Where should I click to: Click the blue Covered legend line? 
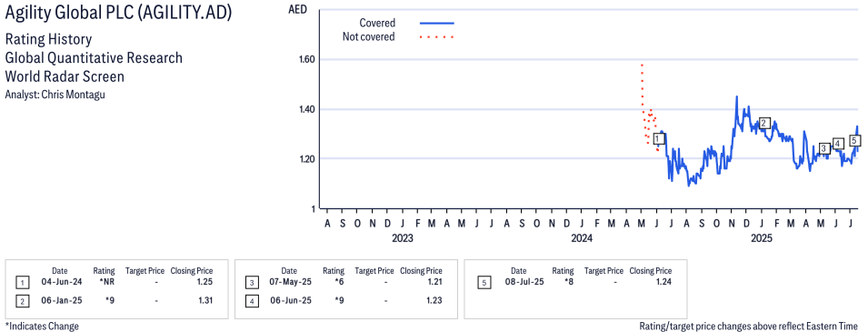437,23
